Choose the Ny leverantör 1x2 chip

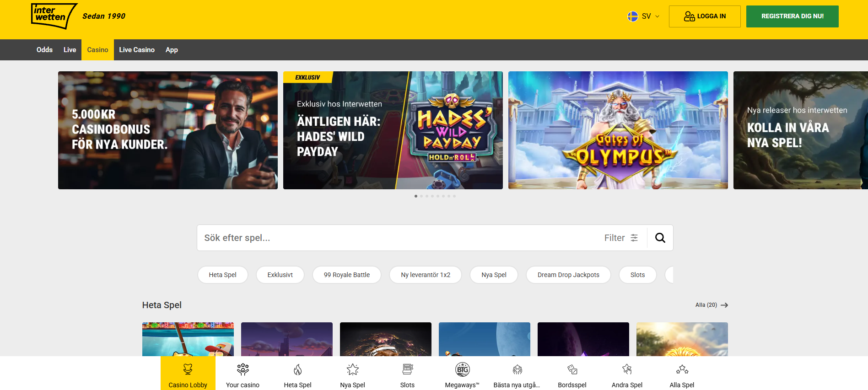(426, 275)
